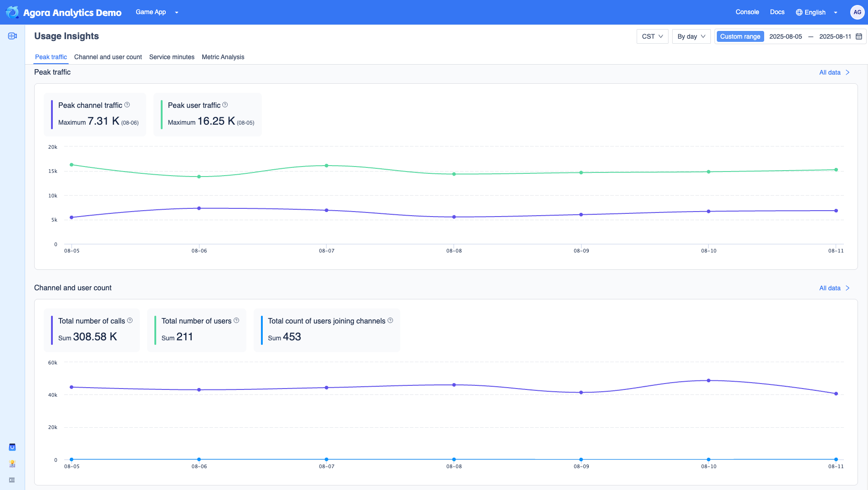
Task: Click Agora Analytics Demo title
Action: click(72, 13)
